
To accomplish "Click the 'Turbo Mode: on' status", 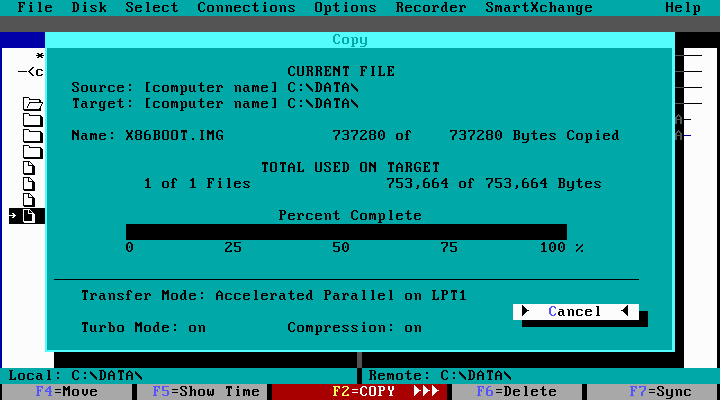I will [143, 327].
